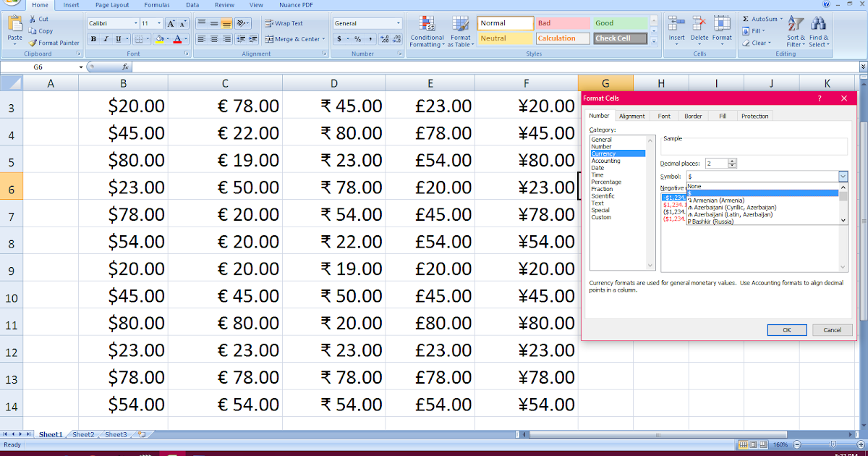
Task: Click the Fill Color bucket
Action: coord(159,39)
